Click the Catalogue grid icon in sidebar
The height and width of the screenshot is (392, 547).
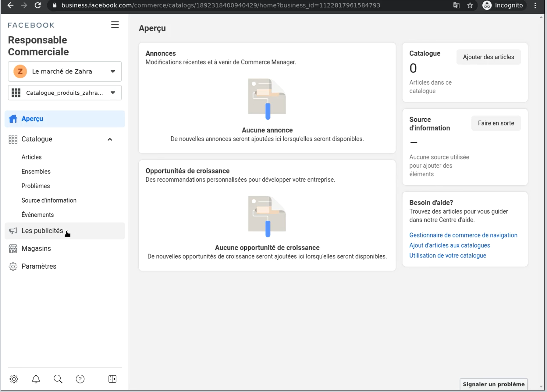tap(13, 139)
